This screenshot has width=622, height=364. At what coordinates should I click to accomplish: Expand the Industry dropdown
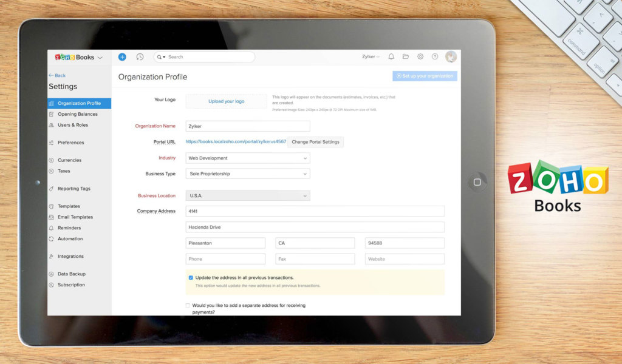[247, 158]
